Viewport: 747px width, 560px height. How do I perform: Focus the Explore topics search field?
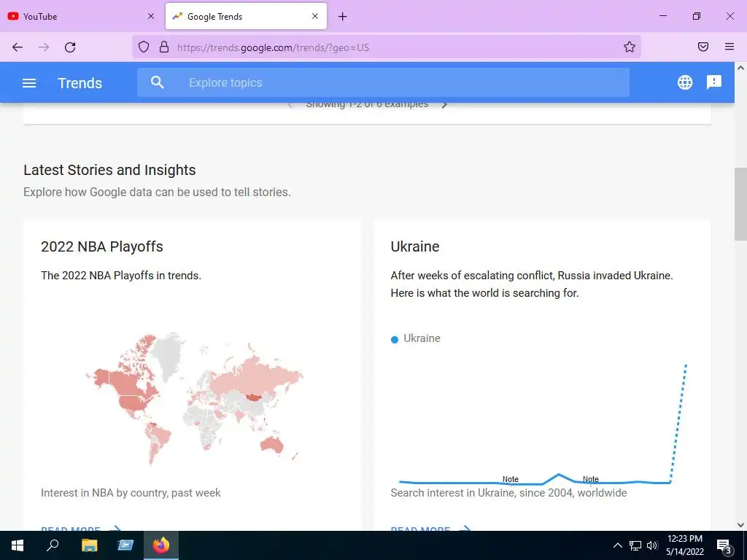(383, 82)
